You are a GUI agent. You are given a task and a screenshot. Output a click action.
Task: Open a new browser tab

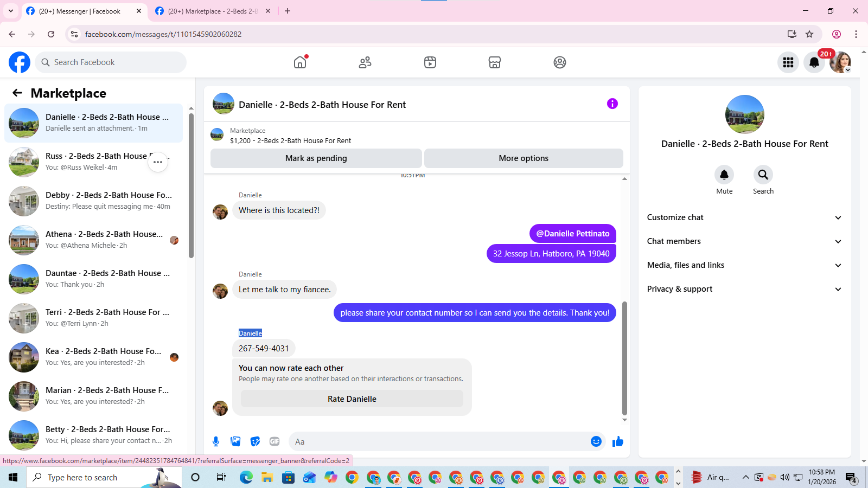tap(288, 11)
